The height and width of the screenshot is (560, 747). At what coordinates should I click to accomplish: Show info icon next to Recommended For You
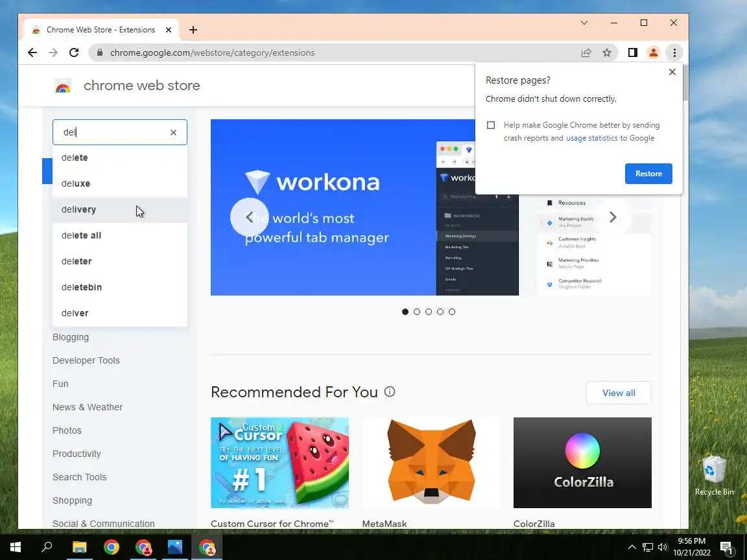tap(390, 392)
